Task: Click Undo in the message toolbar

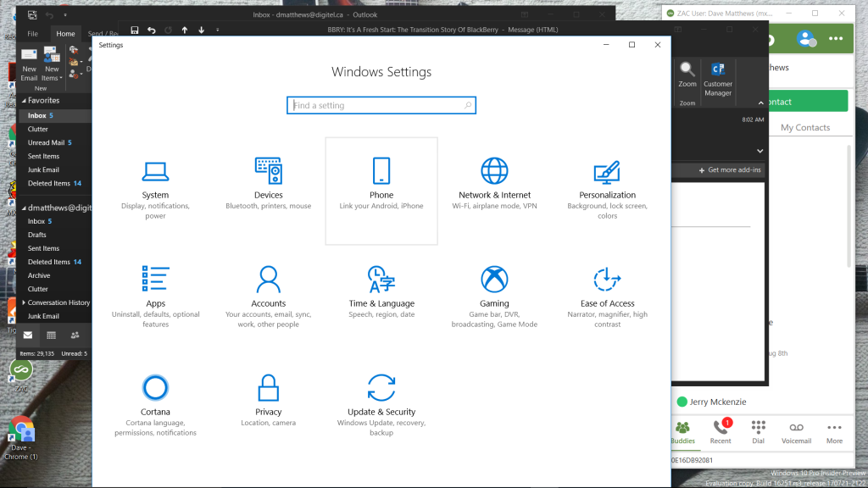Action: click(x=151, y=30)
